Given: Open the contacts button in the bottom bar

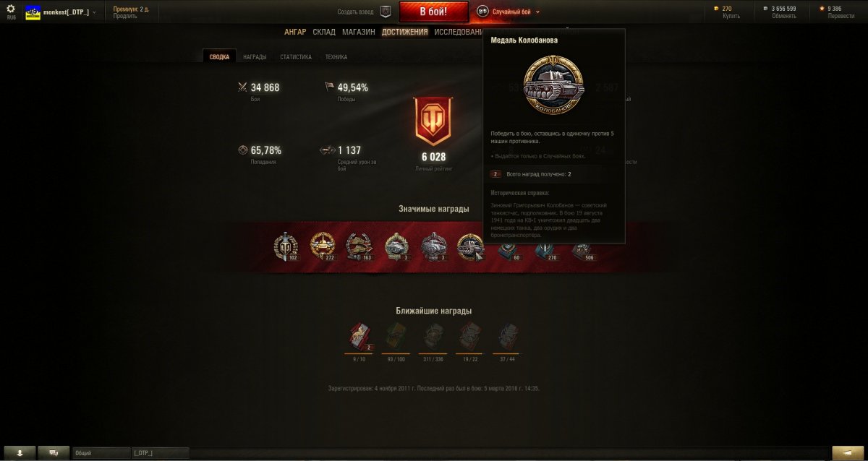Looking at the screenshot, I should point(20,452).
